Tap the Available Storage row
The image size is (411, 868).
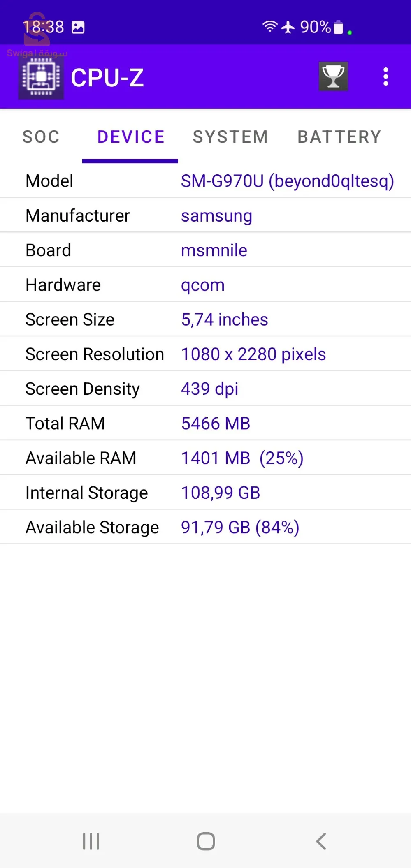click(x=206, y=527)
